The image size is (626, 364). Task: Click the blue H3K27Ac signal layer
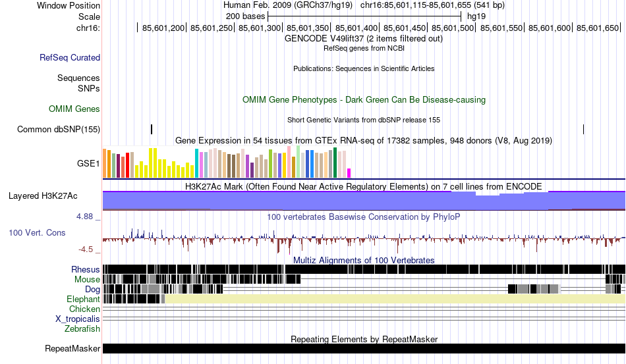(x=364, y=201)
